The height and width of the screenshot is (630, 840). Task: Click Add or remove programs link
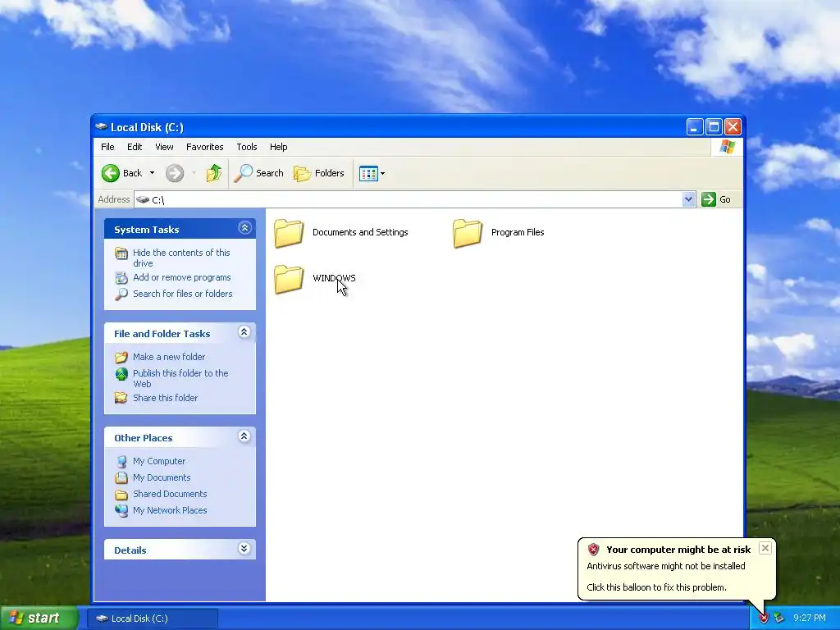click(182, 277)
